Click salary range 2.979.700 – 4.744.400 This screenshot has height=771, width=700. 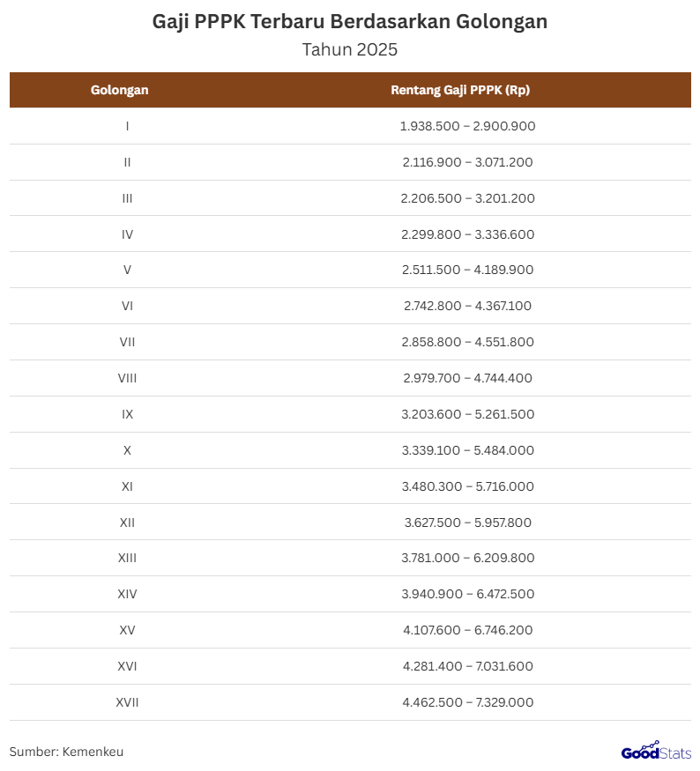(x=467, y=378)
